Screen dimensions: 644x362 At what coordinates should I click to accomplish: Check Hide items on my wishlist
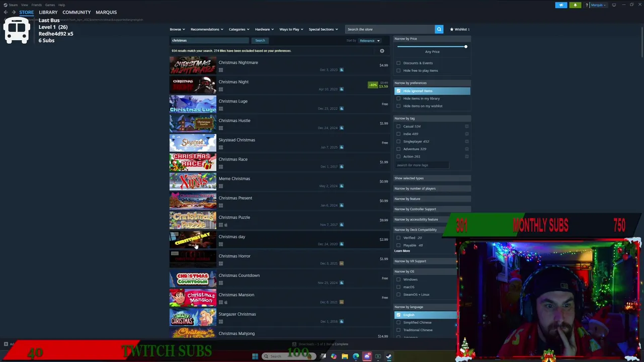(398, 106)
